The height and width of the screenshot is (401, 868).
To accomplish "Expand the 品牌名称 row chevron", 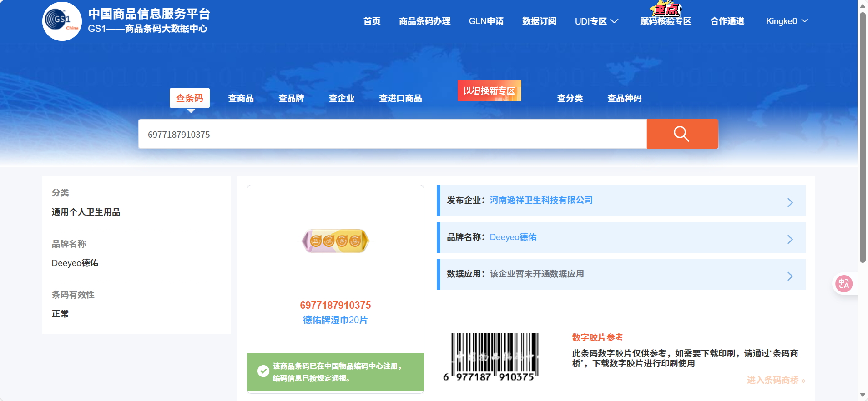I will point(790,239).
